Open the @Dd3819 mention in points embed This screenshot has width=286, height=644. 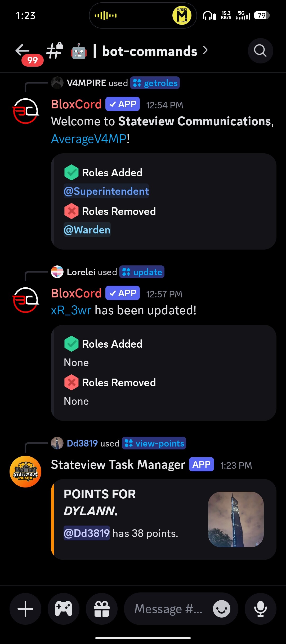[x=87, y=533]
